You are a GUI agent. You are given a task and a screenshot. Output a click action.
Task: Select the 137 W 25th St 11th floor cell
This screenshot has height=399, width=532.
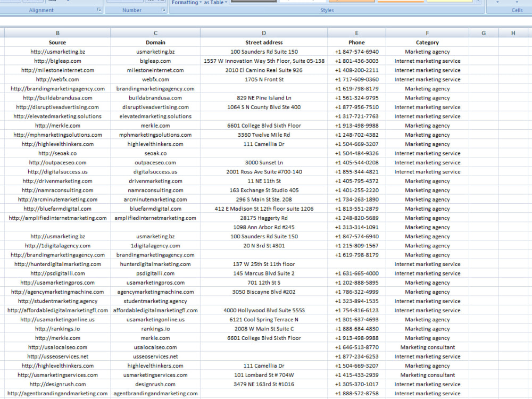pos(264,264)
